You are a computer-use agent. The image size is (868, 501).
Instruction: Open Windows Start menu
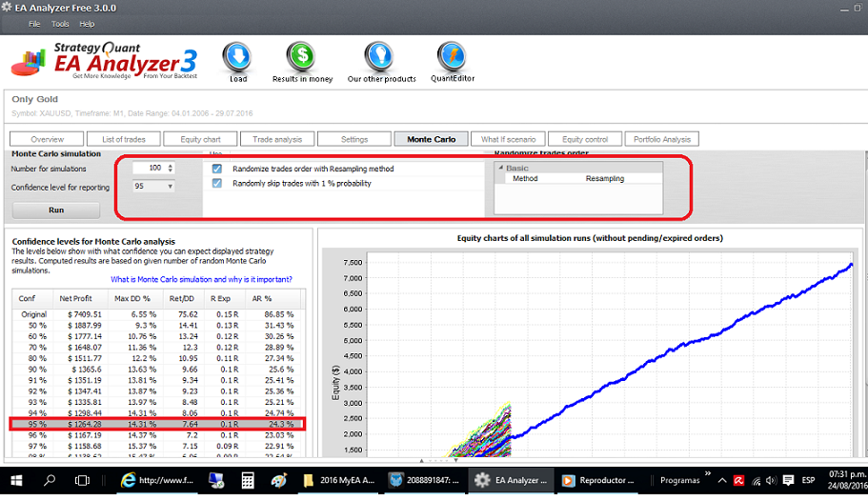(x=16, y=481)
